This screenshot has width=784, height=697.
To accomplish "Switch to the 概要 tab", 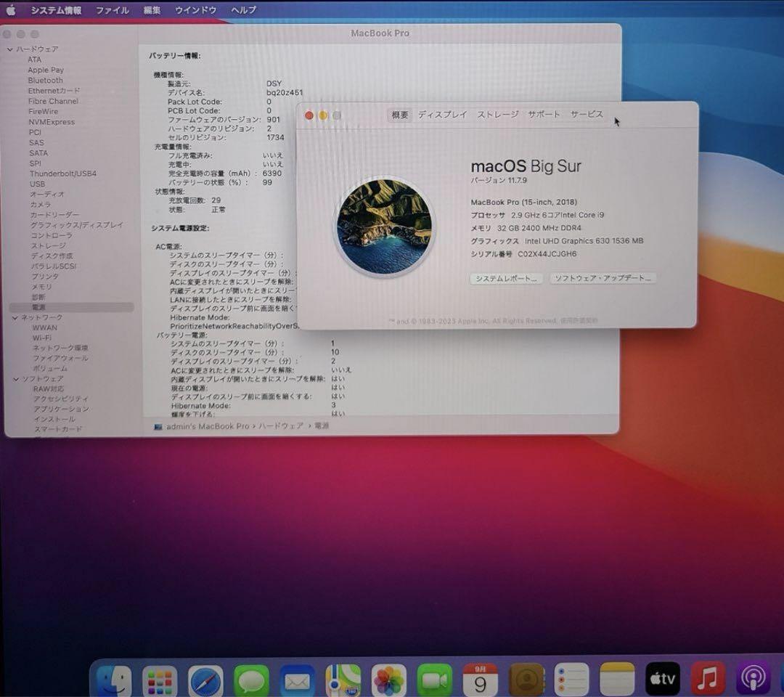I will click(400, 115).
